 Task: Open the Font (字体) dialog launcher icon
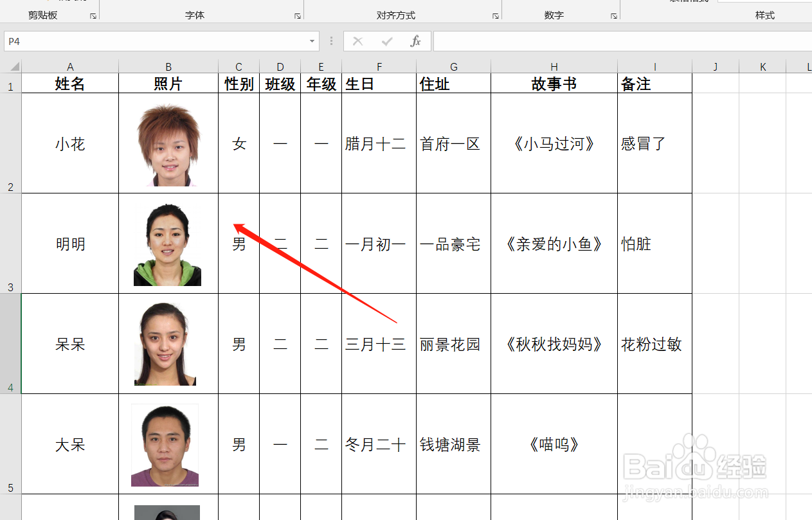click(x=297, y=15)
